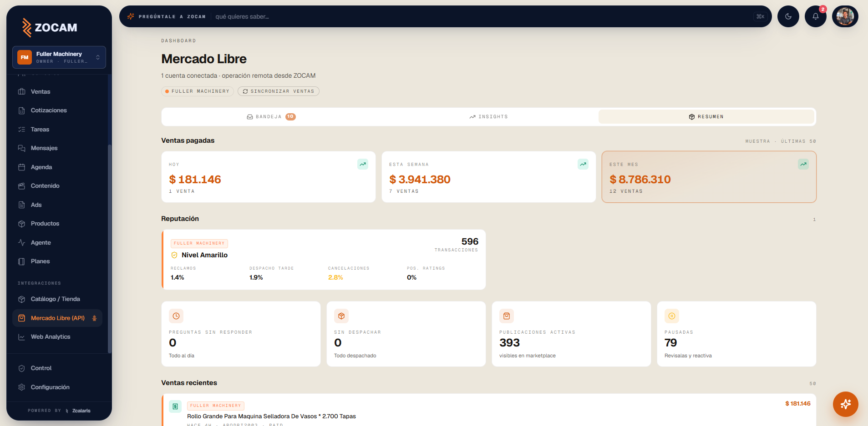Click the ZOCAM logo
This screenshot has height=426, width=868.
coord(50,27)
